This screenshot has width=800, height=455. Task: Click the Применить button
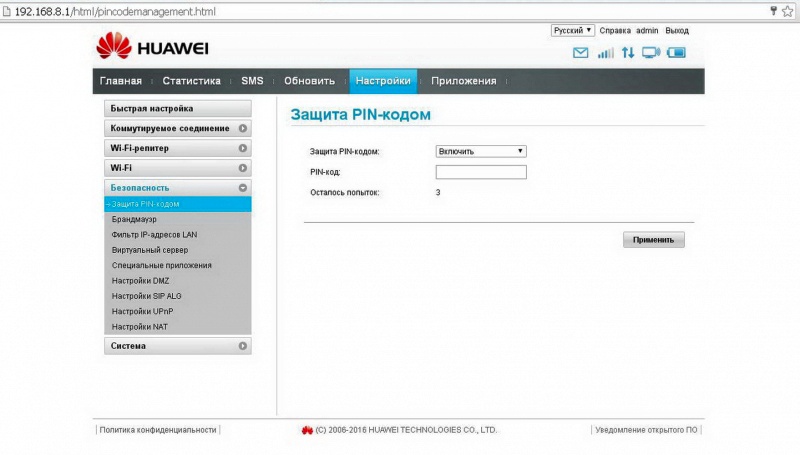click(x=654, y=240)
